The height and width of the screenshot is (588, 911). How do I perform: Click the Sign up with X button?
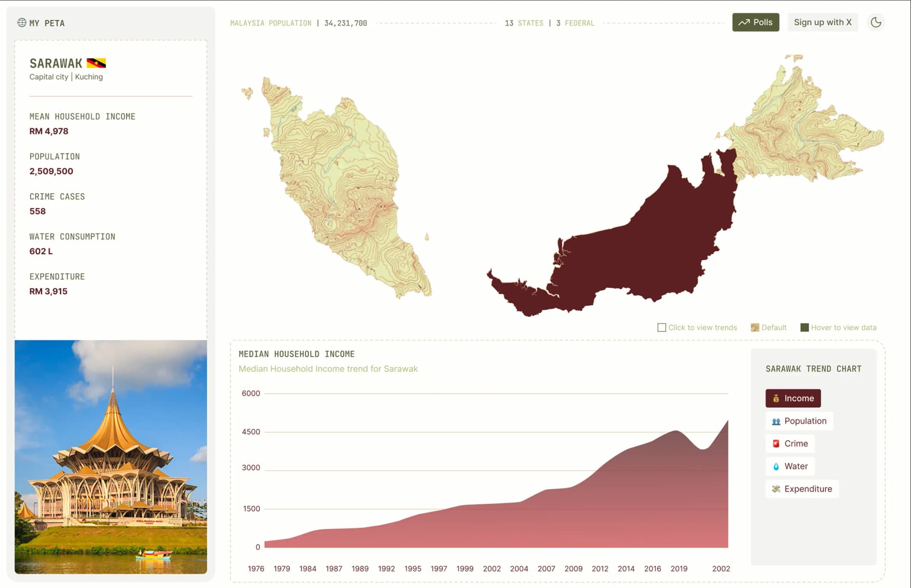pos(822,22)
